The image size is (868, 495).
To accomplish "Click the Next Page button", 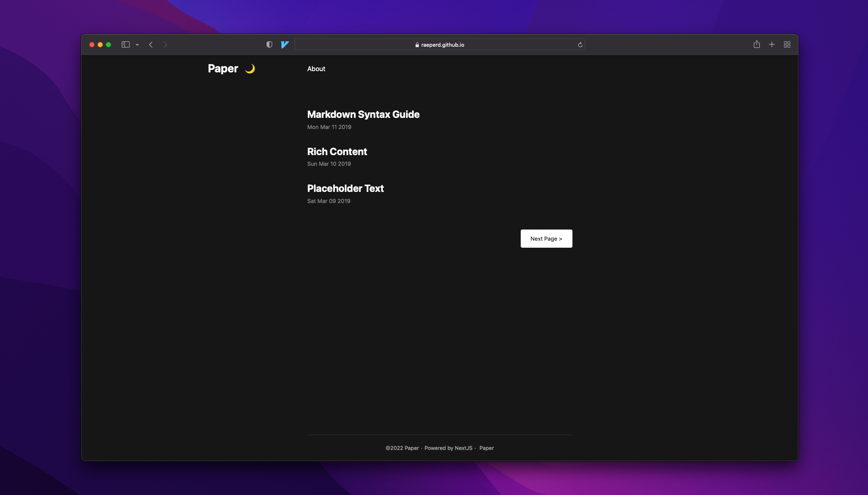I will pyautogui.click(x=546, y=239).
